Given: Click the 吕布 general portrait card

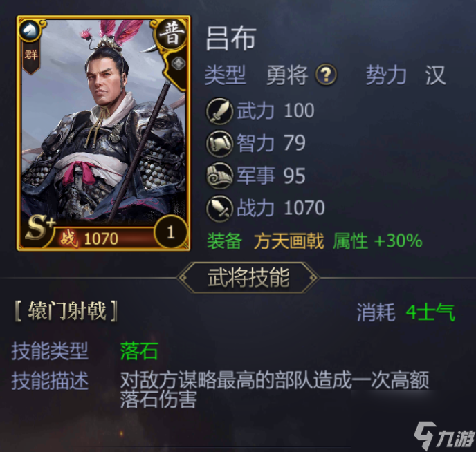Looking at the screenshot, I should click(x=104, y=133).
